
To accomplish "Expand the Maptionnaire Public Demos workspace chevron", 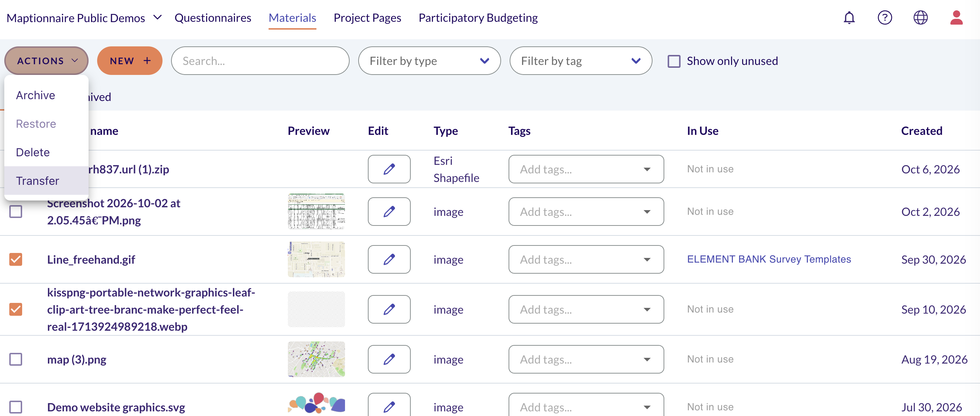I will coord(157,17).
